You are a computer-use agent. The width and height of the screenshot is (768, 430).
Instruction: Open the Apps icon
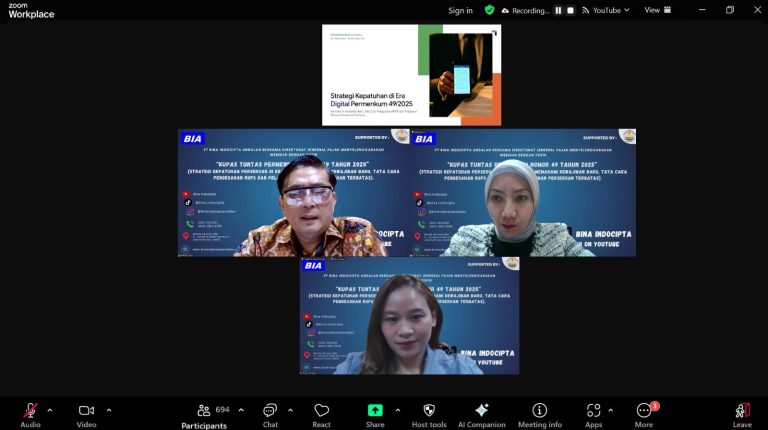click(x=594, y=410)
